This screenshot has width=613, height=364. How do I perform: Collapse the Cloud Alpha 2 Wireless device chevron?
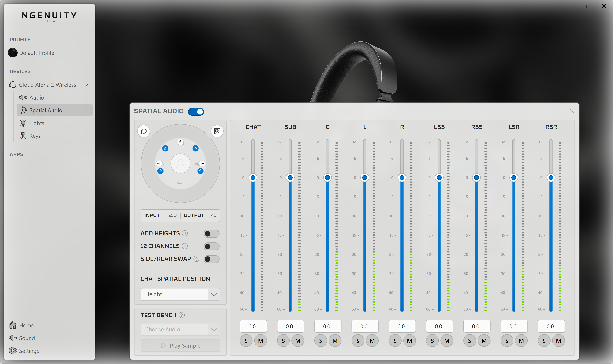click(x=86, y=85)
